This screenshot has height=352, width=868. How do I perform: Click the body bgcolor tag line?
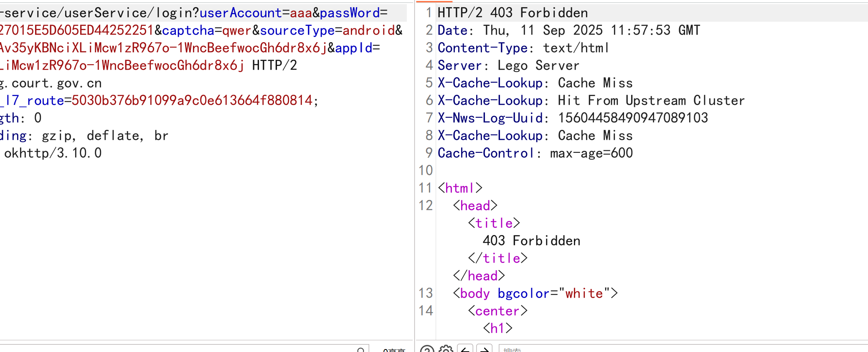click(535, 294)
